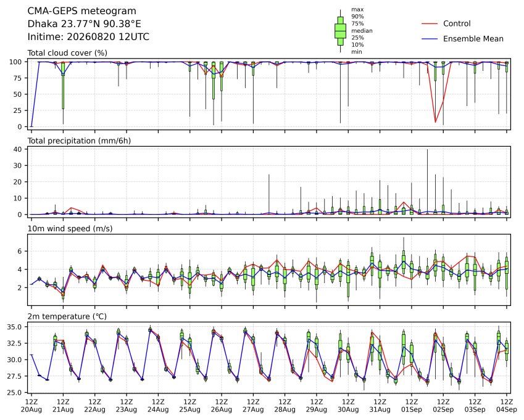Click the '26Aug' x-axis date label
524x420 pixels.
pos(222,410)
